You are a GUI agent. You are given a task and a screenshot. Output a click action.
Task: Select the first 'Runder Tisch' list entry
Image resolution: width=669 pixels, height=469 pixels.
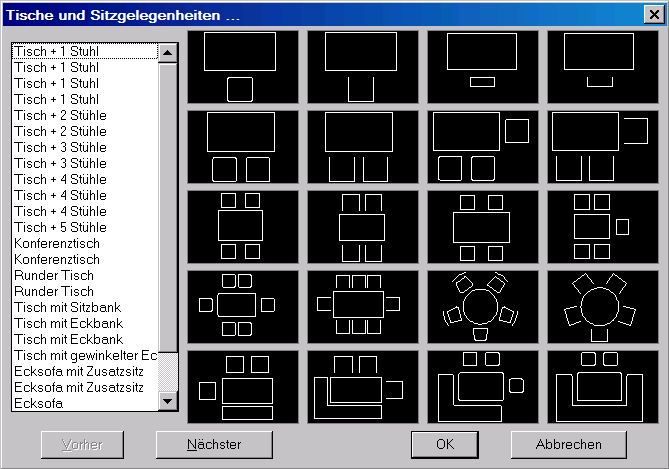(x=85, y=275)
